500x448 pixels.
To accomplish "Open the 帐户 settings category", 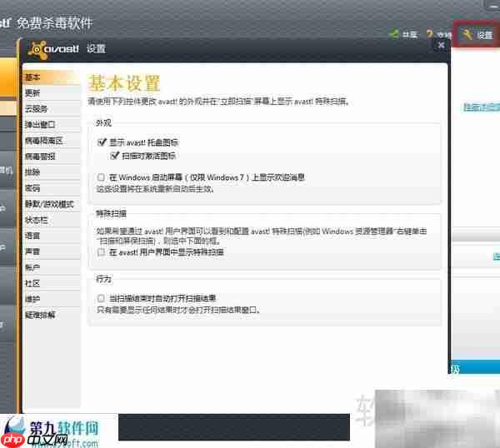I will (52, 267).
